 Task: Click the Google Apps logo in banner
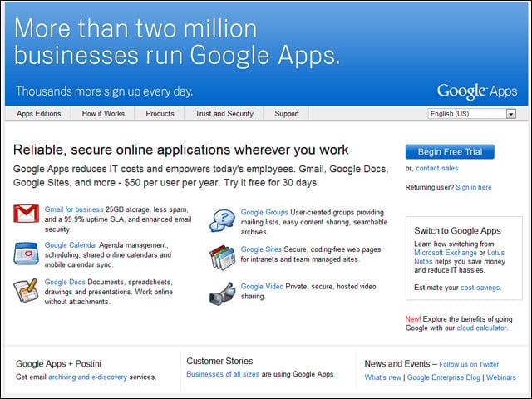coord(477,91)
